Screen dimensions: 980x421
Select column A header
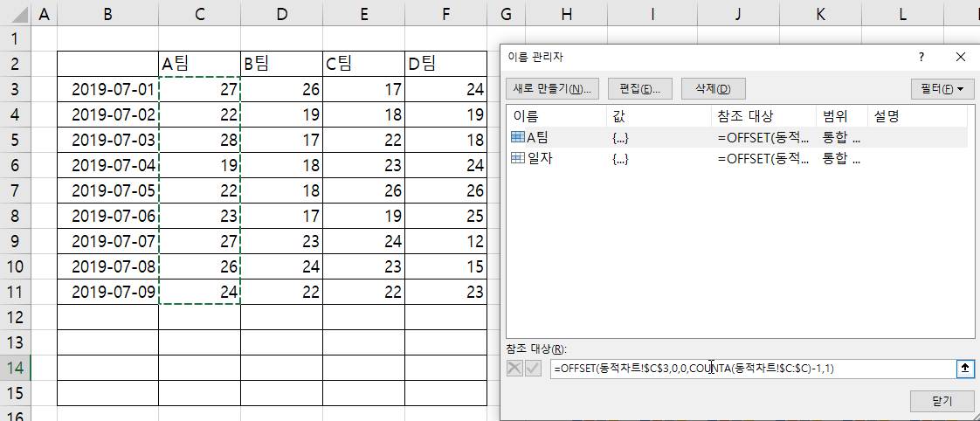pos(44,15)
